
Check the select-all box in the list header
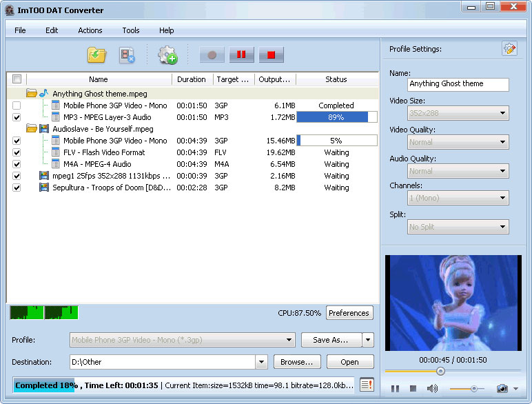click(x=17, y=79)
